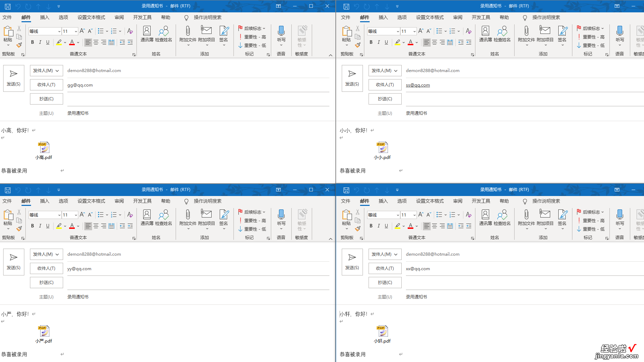Open Options tab in the ss@qq.com window
The height and width of the screenshot is (362, 644).
[x=402, y=17]
